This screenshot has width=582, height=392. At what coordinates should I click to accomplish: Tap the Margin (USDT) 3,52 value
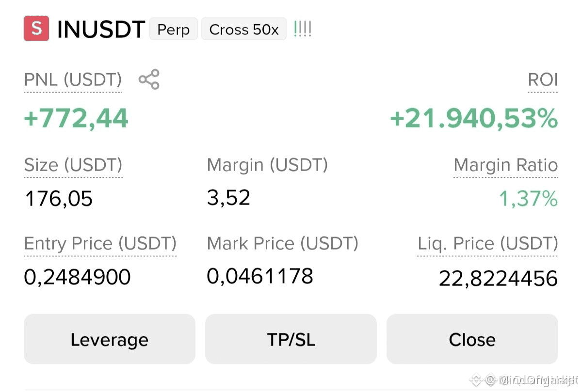(x=228, y=198)
